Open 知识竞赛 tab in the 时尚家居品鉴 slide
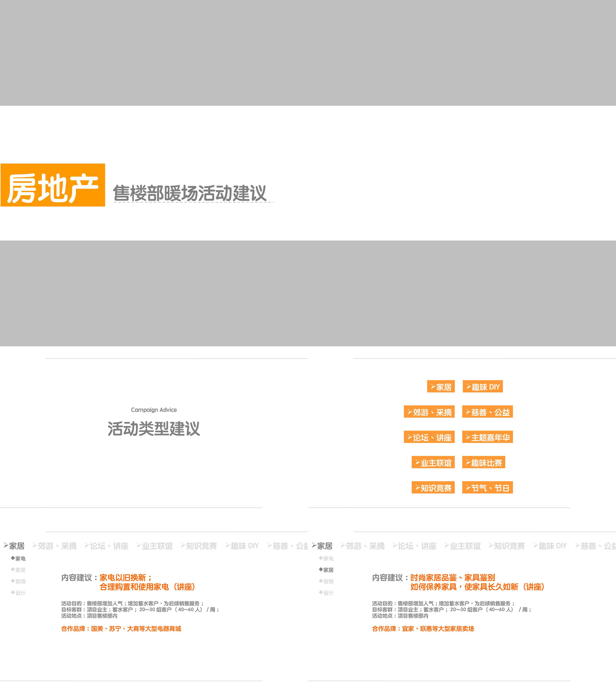Screen dimensions: 616x693 (x=507, y=546)
